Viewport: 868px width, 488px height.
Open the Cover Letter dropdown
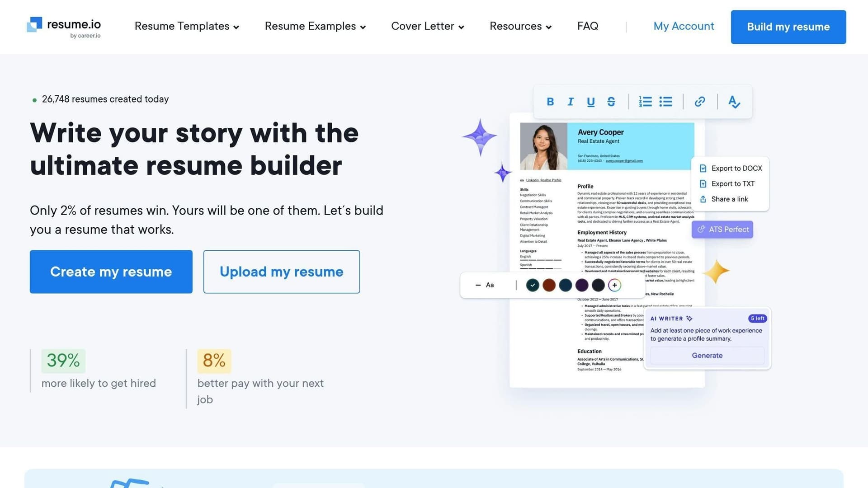pyautogui.click(x=427, y=26)
